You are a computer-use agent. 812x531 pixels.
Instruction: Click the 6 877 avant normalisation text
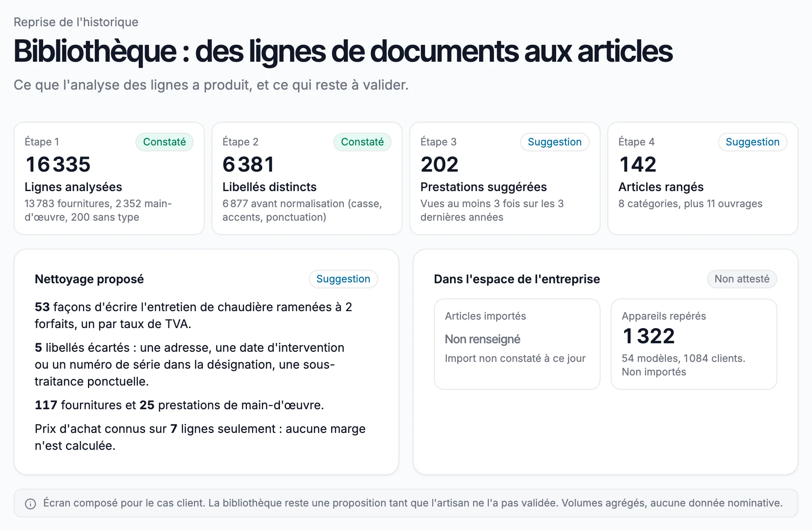point(302,211)
